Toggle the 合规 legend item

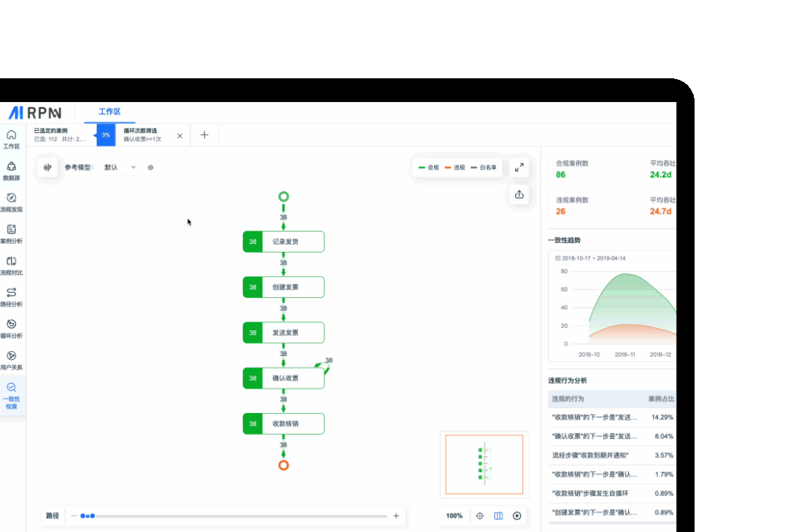[x=429, y=168]
